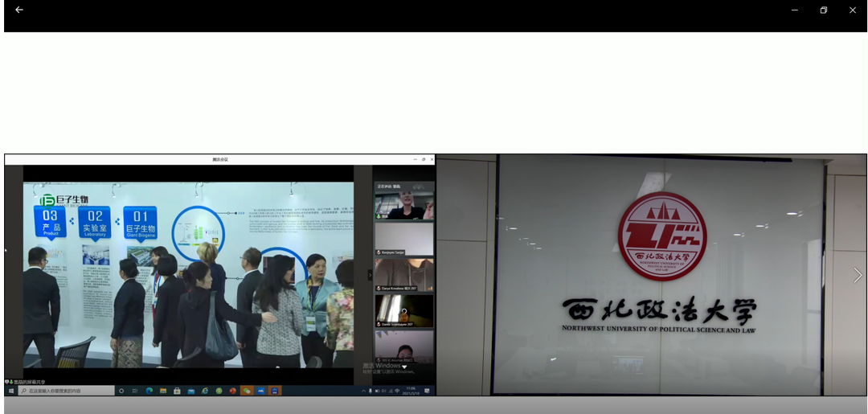This screenshot has width=868, height=414.
Task: Click the back arrow in photo viewer
Action: [x=18, y=10]
